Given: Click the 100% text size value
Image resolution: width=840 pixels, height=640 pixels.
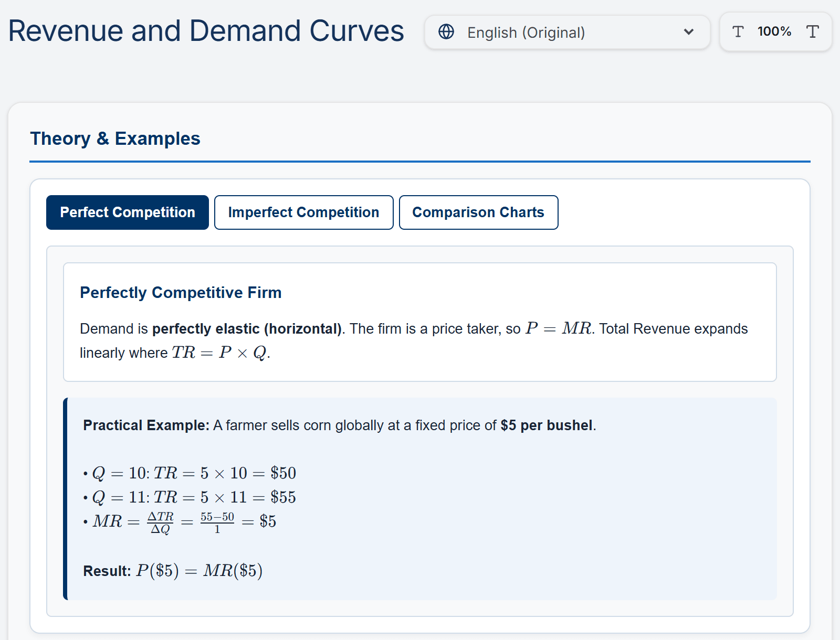Looking at the screenshot, I should [x=774, y=31].
